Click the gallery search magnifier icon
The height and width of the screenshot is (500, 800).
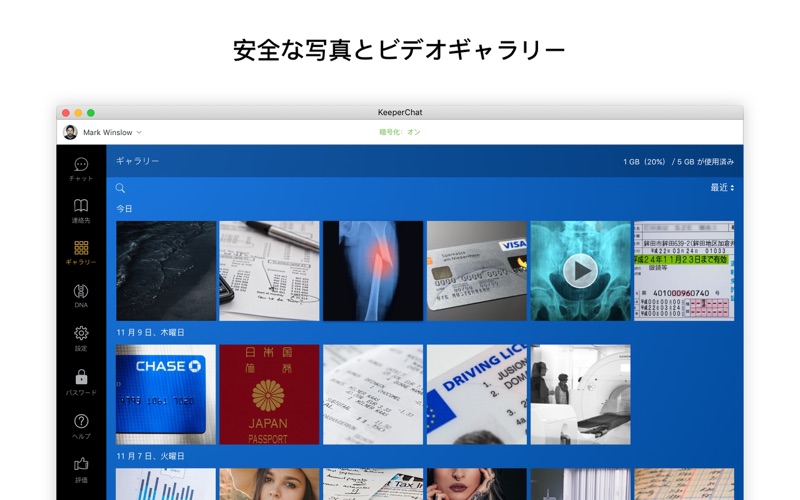tap(120, 188)
